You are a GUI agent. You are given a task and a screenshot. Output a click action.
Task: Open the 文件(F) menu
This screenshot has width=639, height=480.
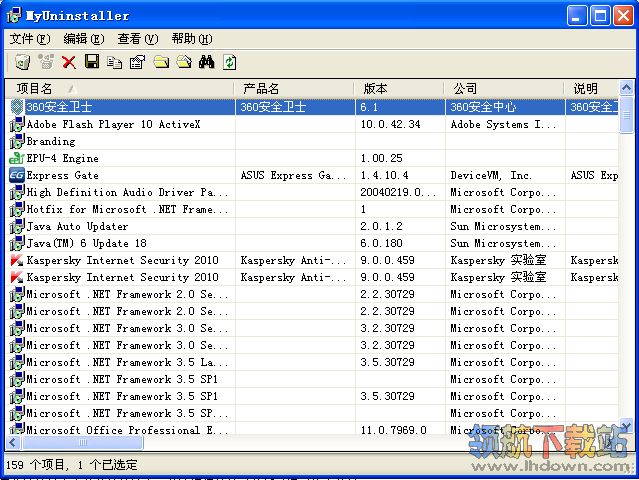point(30,39)
